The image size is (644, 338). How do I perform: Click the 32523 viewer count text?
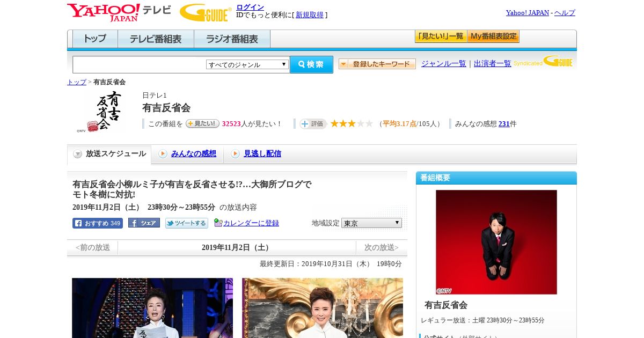pos(231,124)
